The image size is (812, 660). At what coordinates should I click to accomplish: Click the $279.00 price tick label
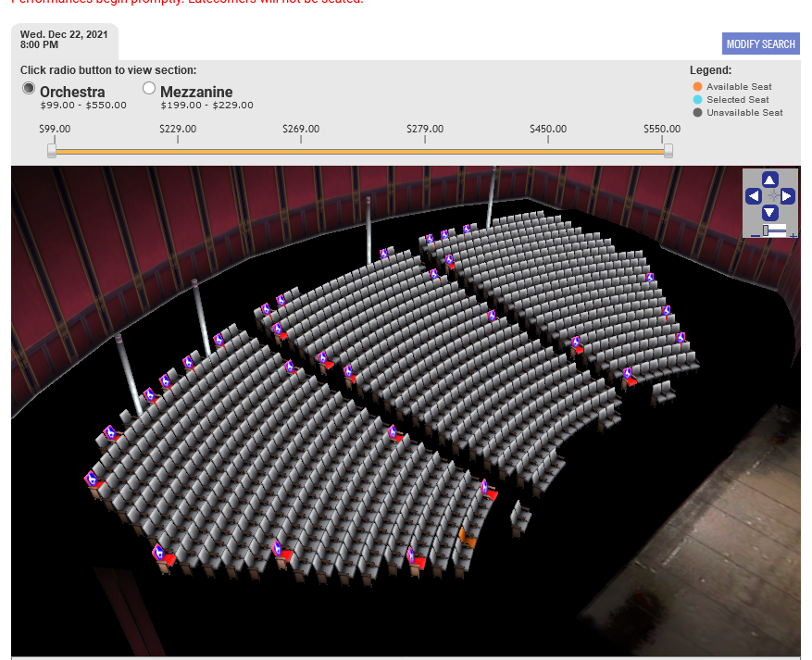(x=425, y=130)
